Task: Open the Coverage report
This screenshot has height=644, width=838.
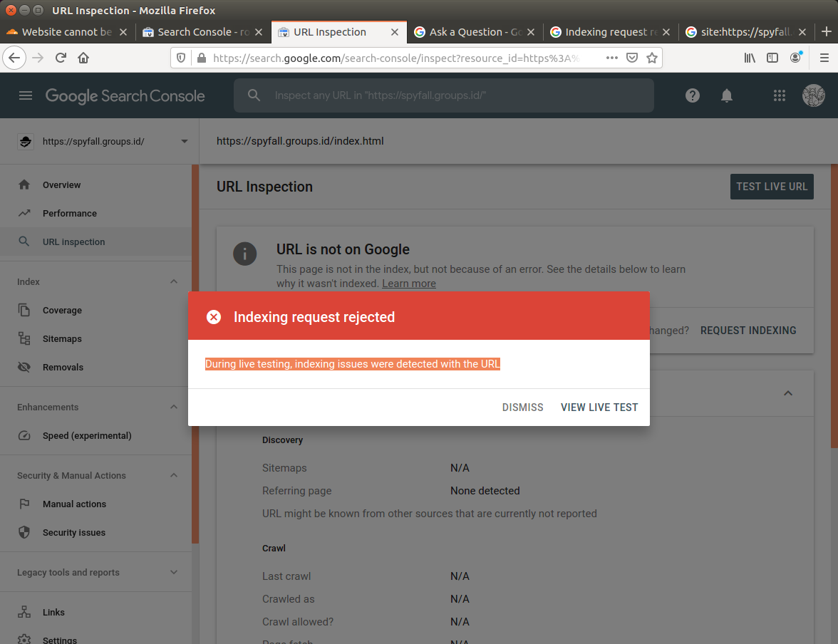Action: pos(95,311)
